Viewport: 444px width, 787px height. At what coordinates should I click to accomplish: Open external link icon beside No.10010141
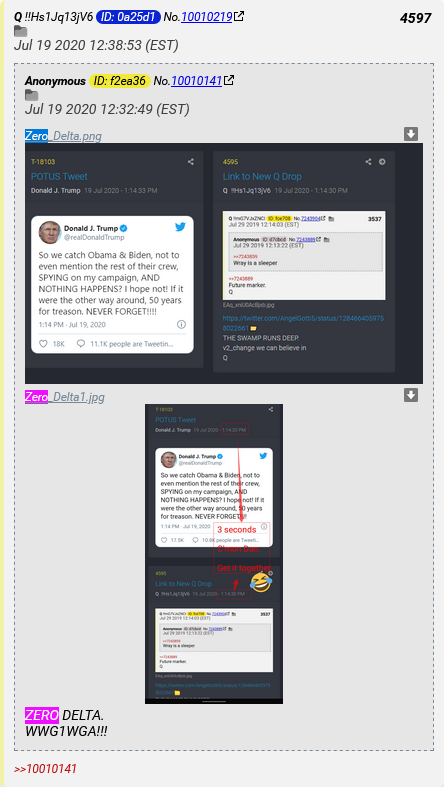pos(229,80)
